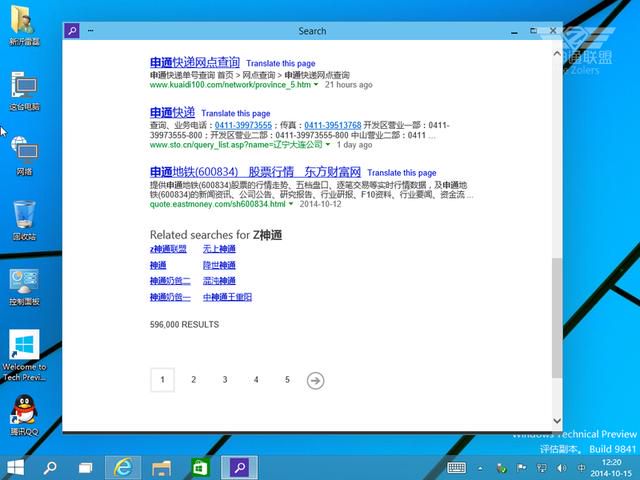Go to results page 3

click(x=225, y=380)
